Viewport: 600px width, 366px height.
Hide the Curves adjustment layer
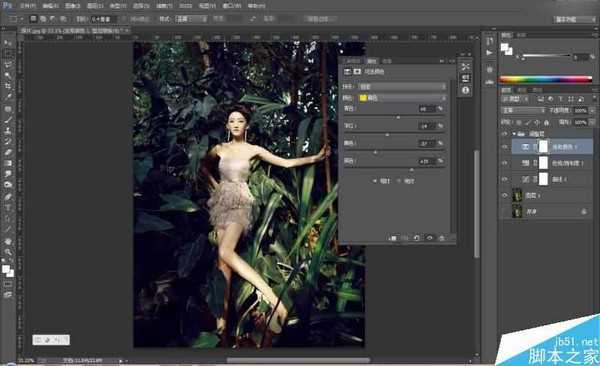coord(504,179)
